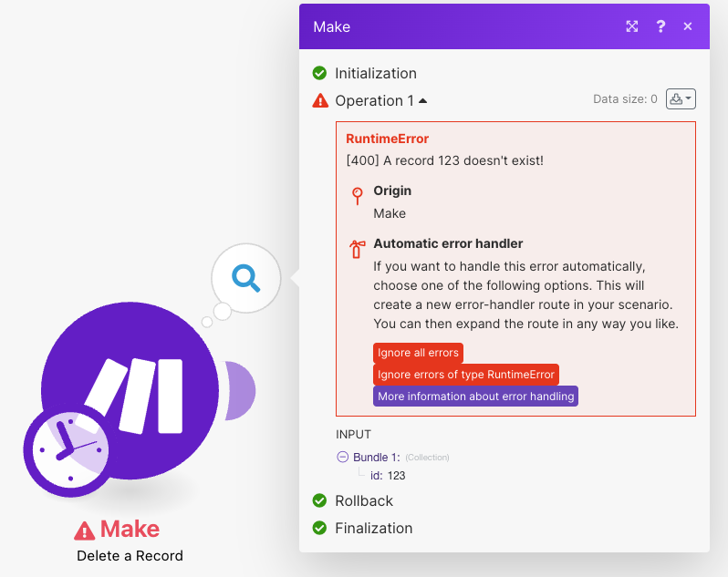Click the 'Data size: 0' label
Viewport: 728px width, 577px height.
pos(625,98)
